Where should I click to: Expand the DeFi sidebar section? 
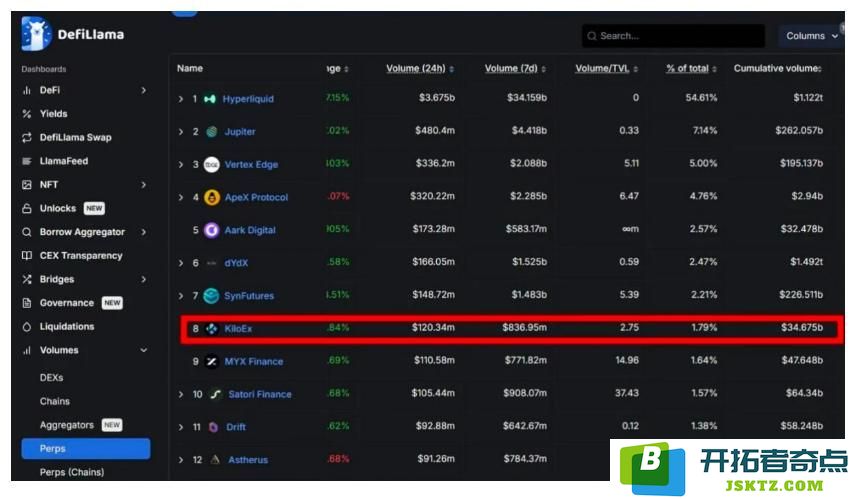[144, 90]
